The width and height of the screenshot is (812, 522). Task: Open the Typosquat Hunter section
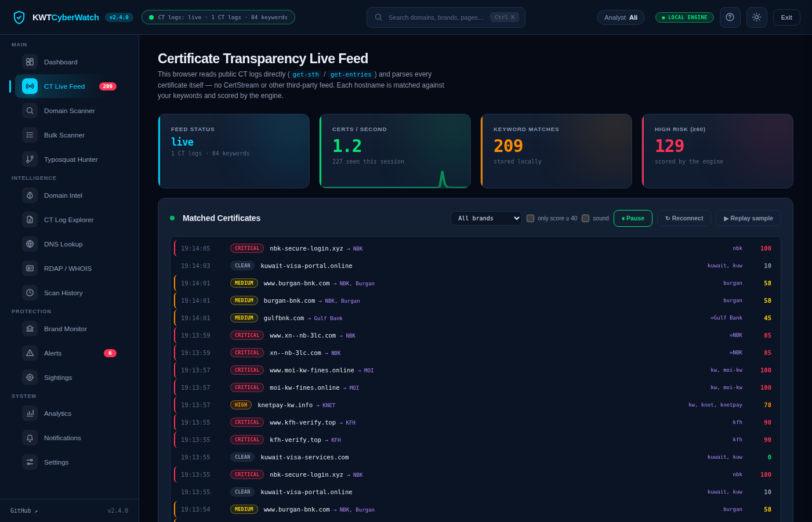tap(70, 159)
